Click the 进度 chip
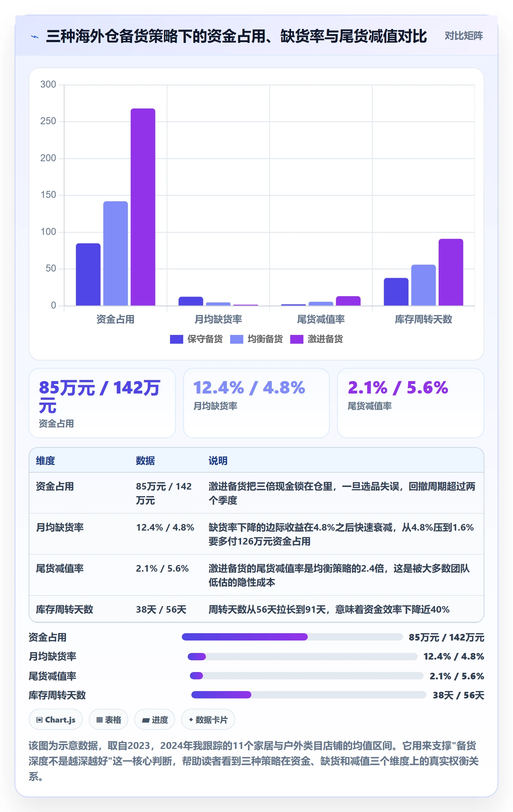Image resolution: width=513 pixels, height=812 pixels. pyautogui.click(x=155, y=720)
